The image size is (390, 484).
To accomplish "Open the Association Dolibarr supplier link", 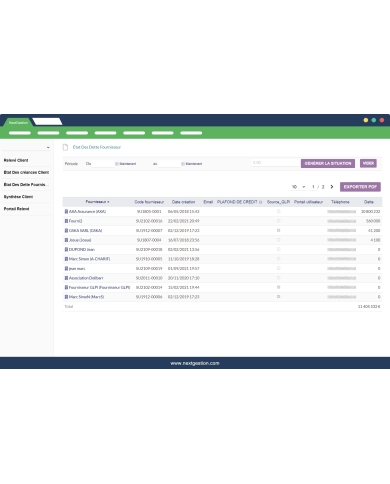I will click(x=86, y=278).
